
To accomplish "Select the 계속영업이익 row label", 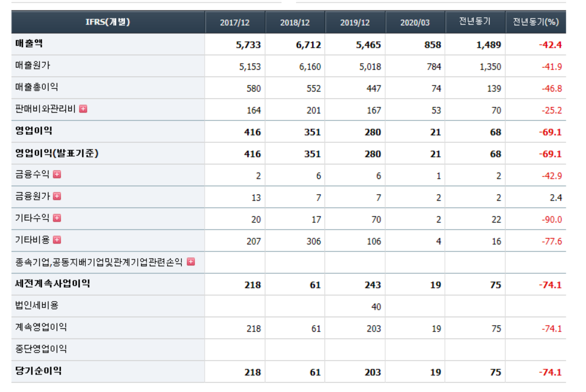I will pos(41,327).
